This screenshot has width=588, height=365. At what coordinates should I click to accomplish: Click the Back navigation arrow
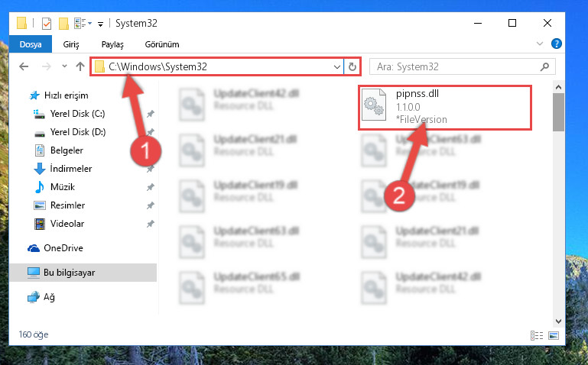coord(24,66)
